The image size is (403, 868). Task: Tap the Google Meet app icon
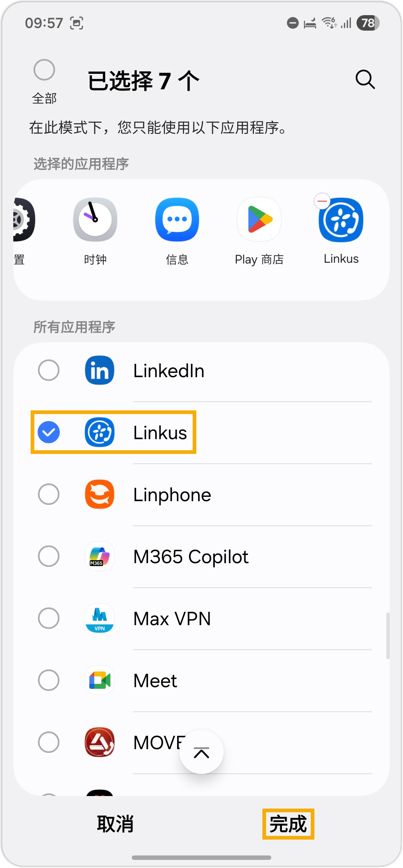pyautogui.click(x=100, y=680)
